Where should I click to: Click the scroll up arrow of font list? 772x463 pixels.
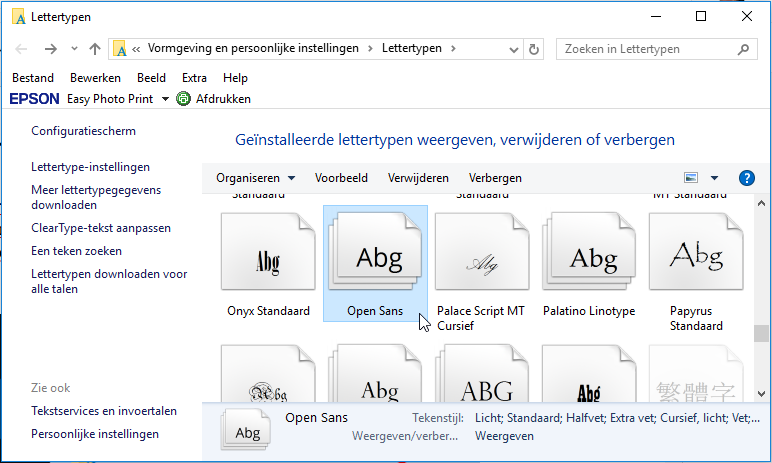coord(761,203)
